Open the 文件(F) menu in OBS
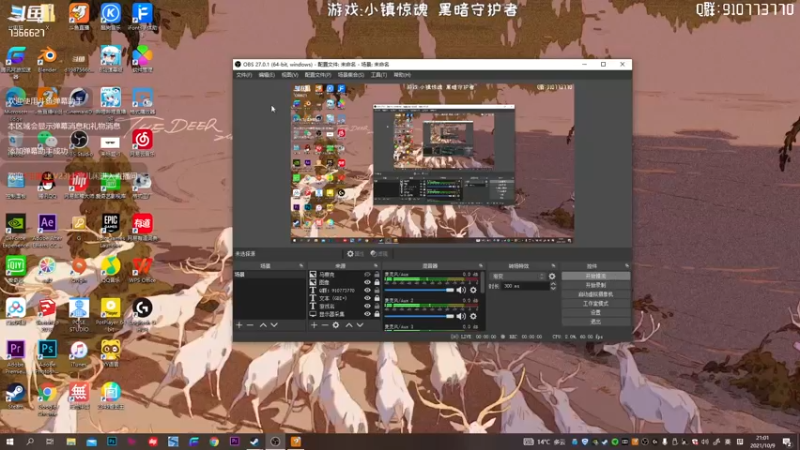 (x=244, y=75)
